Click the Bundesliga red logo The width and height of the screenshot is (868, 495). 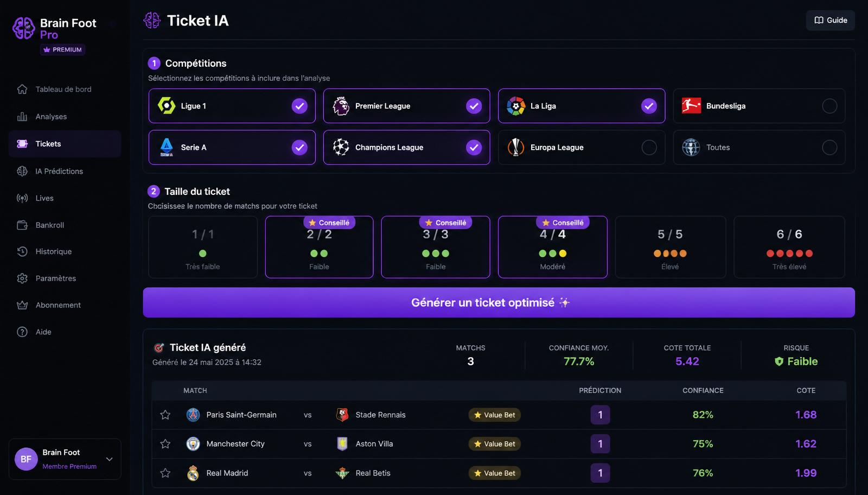691,106
